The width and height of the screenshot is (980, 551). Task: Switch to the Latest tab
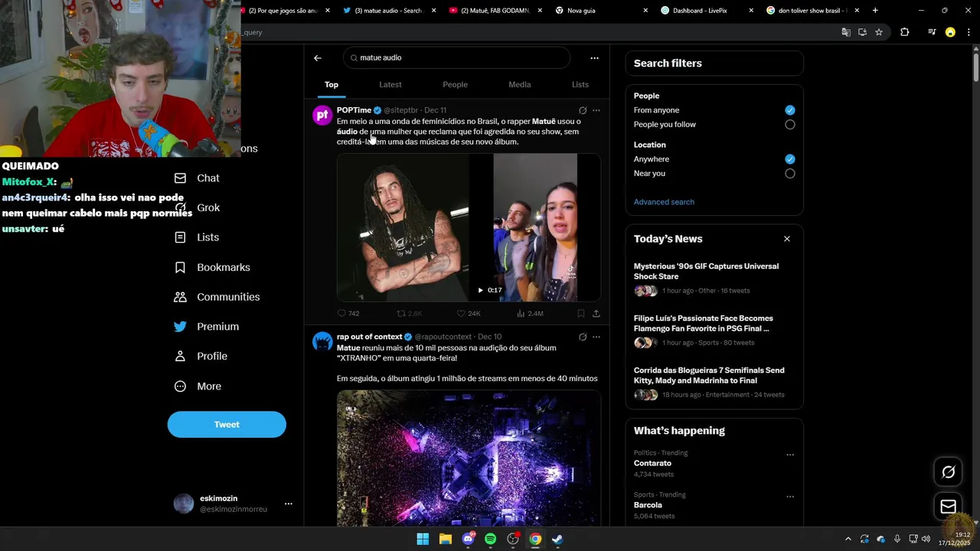390,85
